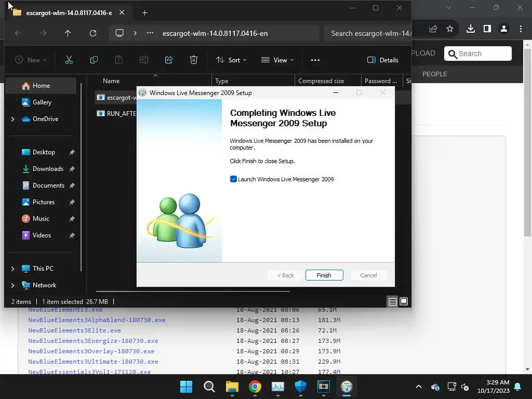Open the Chrome three-dot menu
The height and width of the screenshot is (399, 532).
coord(521,29)
